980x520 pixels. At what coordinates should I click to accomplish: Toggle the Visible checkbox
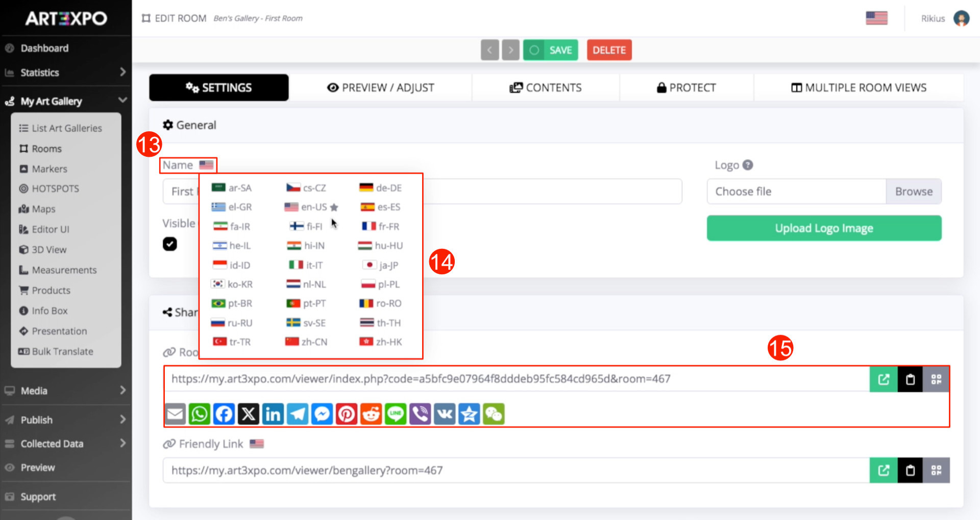click(x=170, y=244)
